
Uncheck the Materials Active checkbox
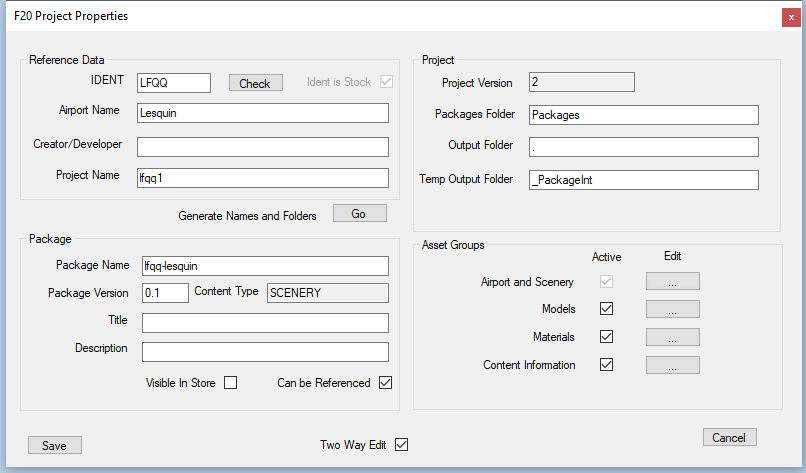[606, 337]
